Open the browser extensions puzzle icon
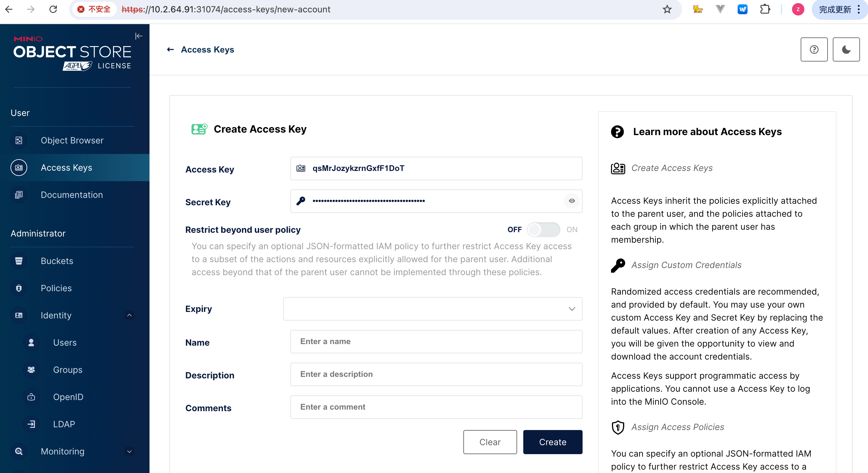Screen dimensions: 868x473 coord(765,10)
